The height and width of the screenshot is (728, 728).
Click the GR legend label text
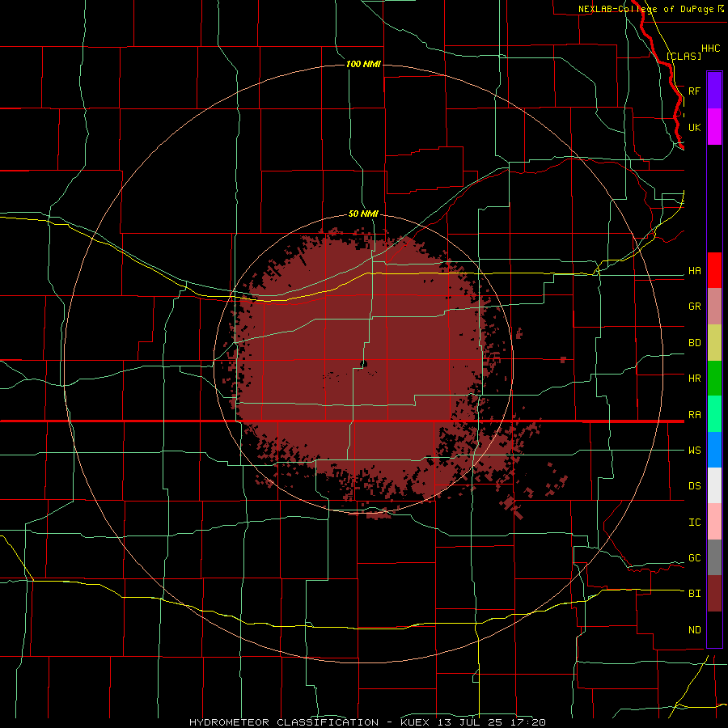pyautogui.click(x=694, y=307)
